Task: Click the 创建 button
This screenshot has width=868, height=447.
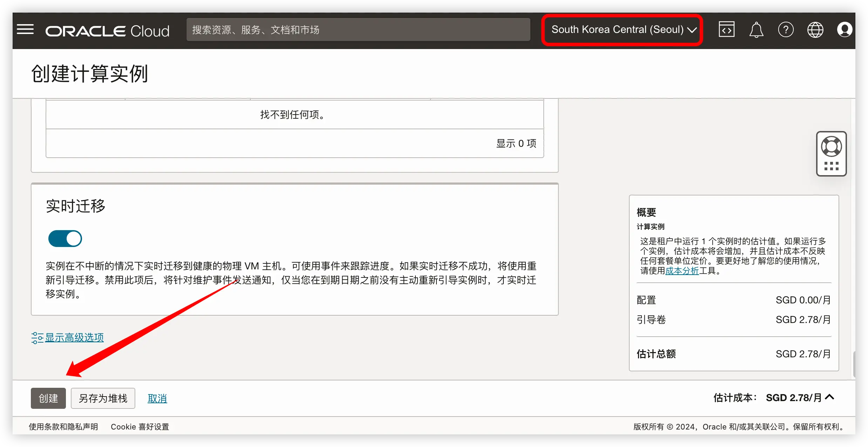Action: (48, 398)
